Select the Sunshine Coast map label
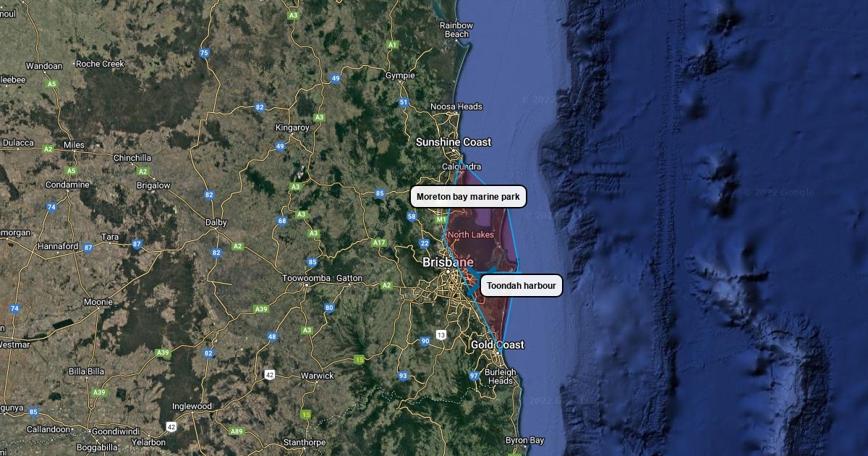 tap(453, 143)
